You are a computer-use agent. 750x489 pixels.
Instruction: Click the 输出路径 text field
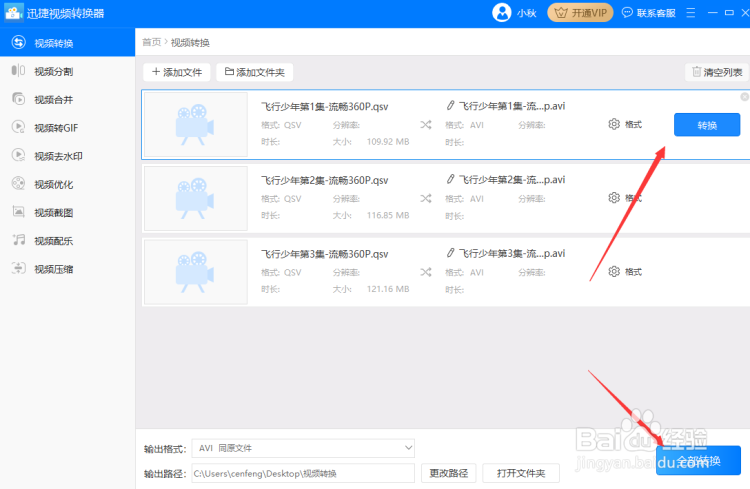(x=303, y=473)
